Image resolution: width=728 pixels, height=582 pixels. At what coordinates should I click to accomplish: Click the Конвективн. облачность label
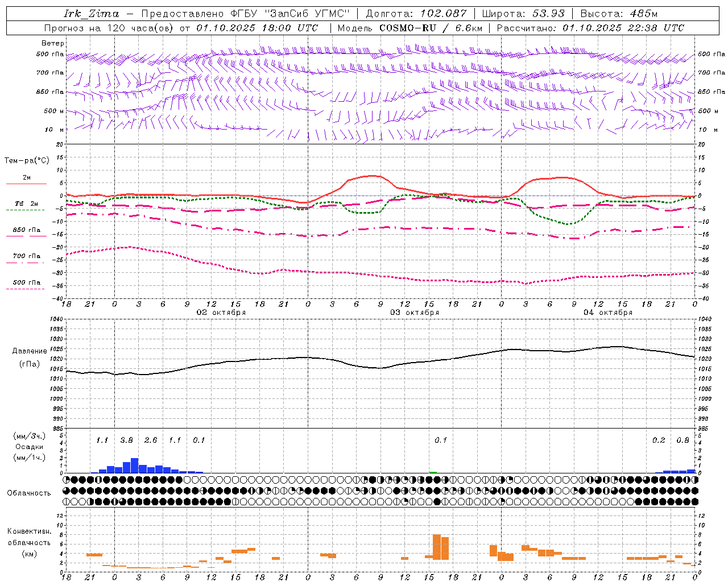(29, 537)
